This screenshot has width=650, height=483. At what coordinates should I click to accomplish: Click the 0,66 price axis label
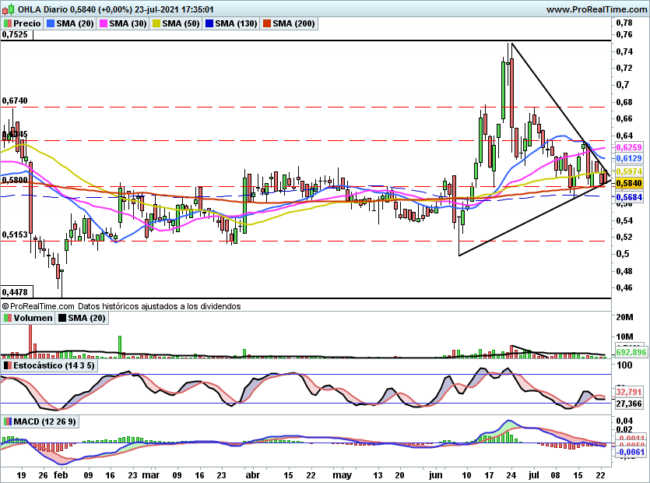click(624, 119)
